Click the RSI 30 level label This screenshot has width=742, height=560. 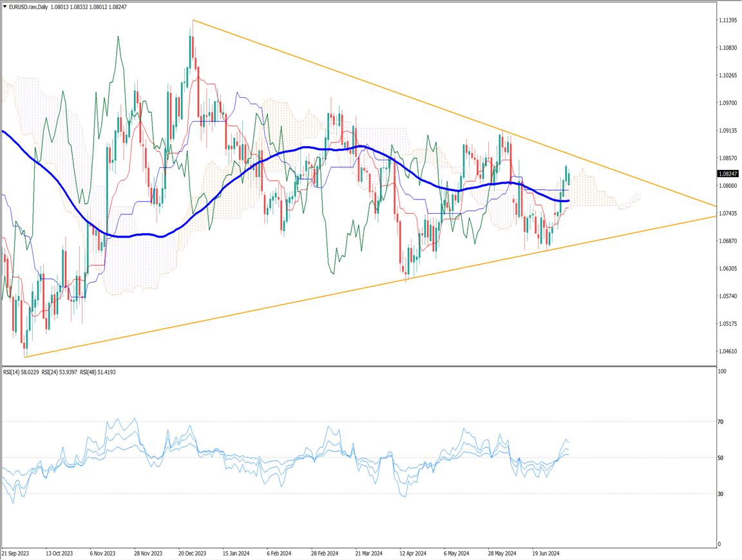coord(721,494)
